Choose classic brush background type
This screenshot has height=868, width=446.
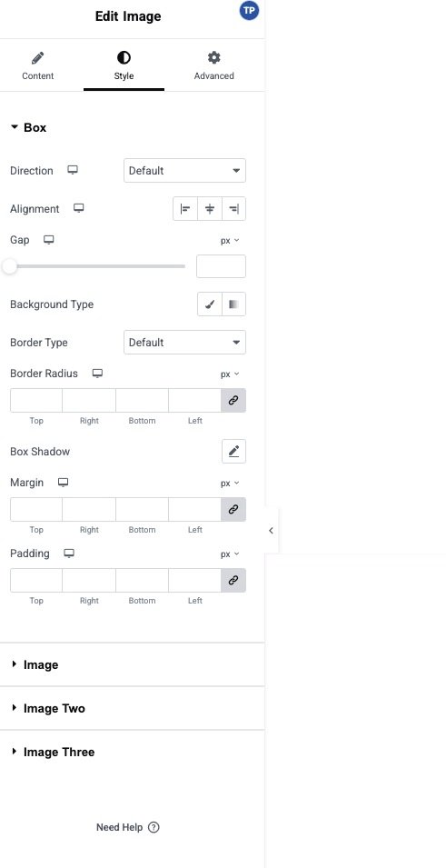click(210, 304)
